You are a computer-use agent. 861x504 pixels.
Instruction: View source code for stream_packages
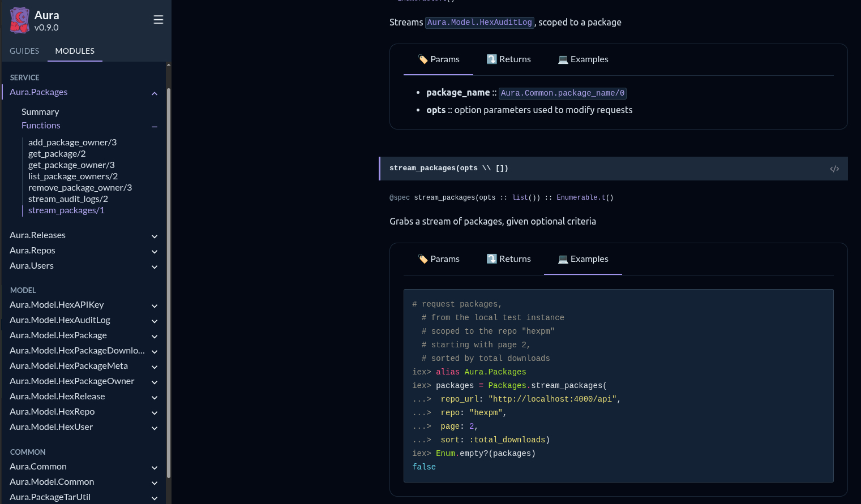pos(834,169)
